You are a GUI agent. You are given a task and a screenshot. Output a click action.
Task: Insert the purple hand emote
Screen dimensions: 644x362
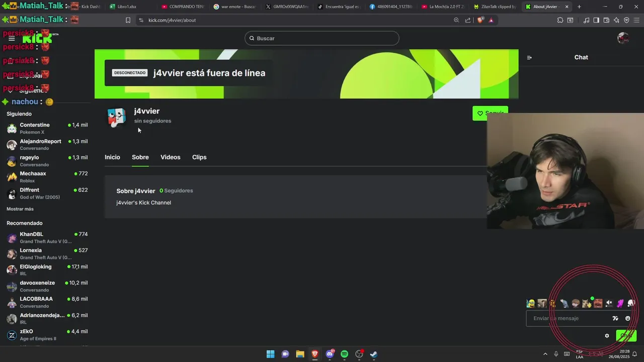coord(620,303)
